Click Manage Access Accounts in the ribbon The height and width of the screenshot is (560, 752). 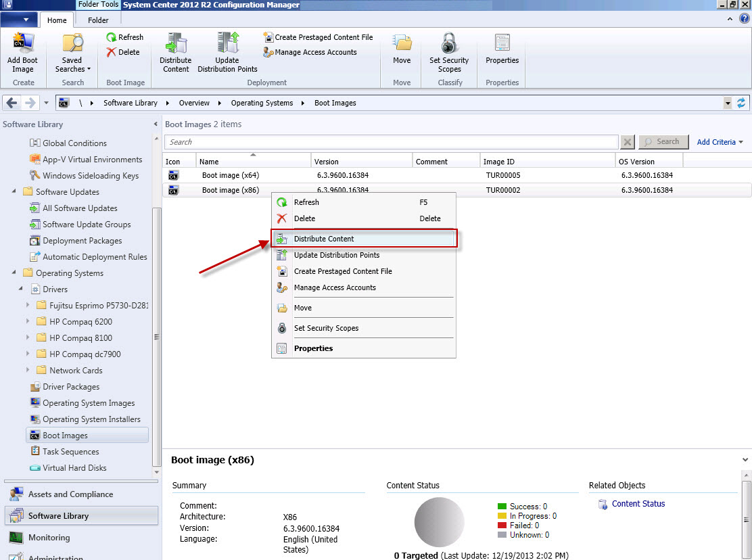click(x=310, y=52)
